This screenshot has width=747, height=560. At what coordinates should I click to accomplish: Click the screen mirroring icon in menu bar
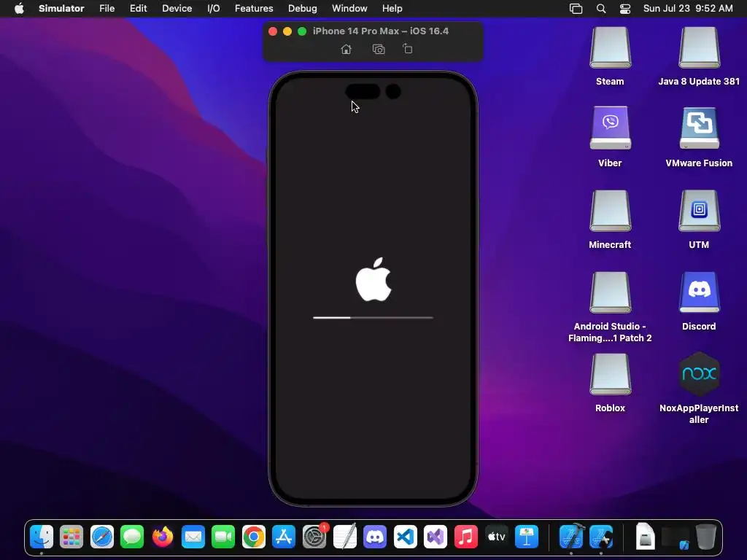[x=576, y=9]
